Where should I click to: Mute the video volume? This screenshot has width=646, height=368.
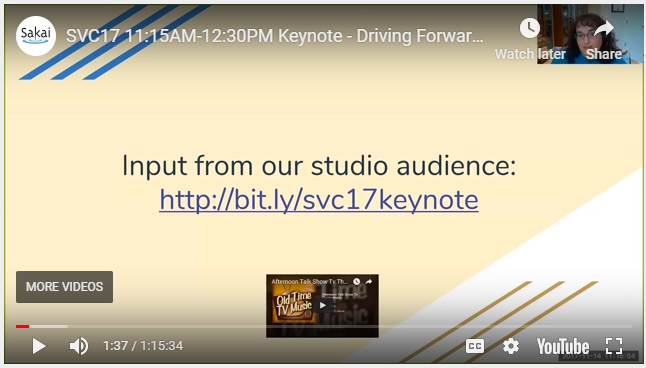coord(79,346)
